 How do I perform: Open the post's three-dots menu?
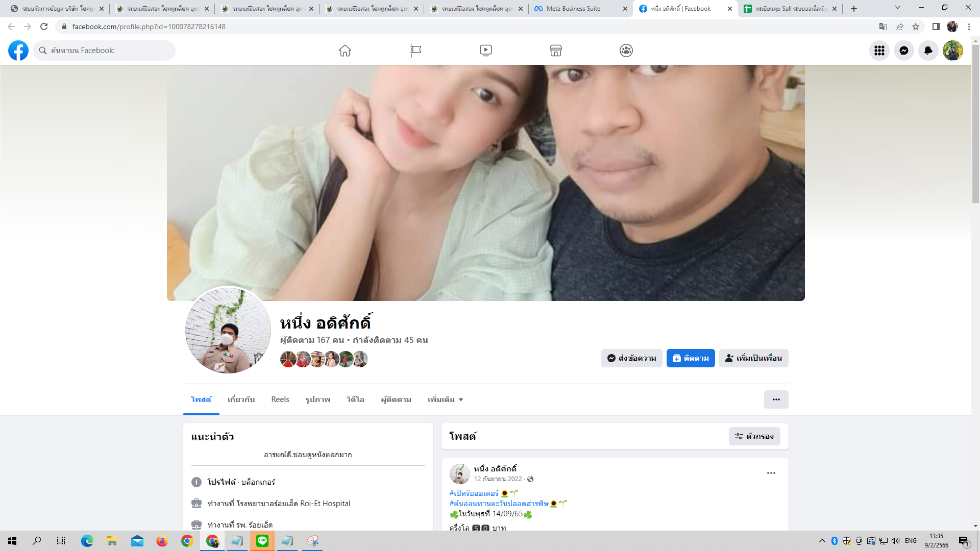click(771, 473)
